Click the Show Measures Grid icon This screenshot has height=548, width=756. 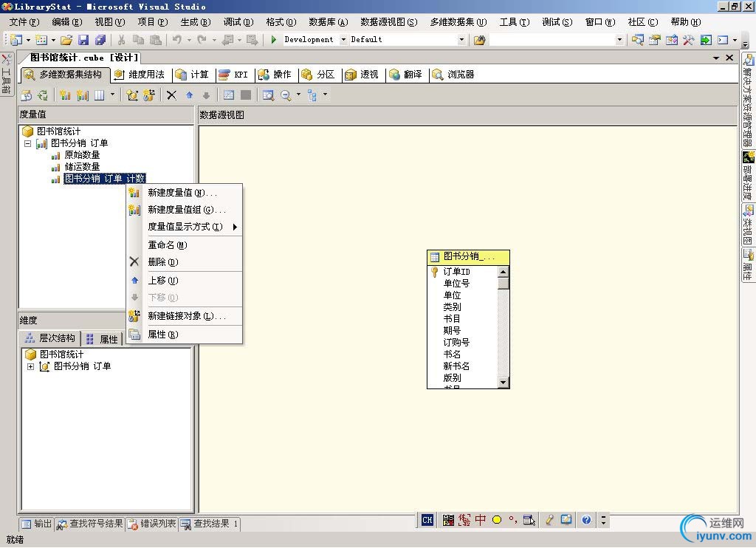coord(100,95)
